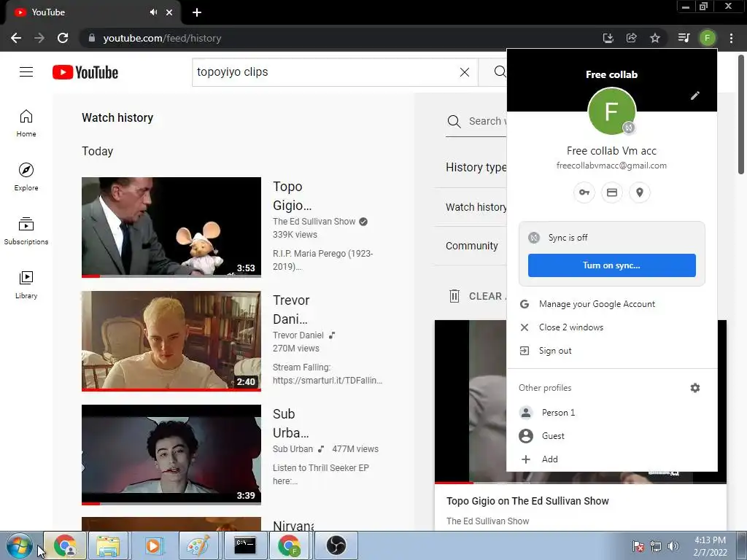Select Community history type option
This screenshot has width=747, height=560.
tap(472, 246)
